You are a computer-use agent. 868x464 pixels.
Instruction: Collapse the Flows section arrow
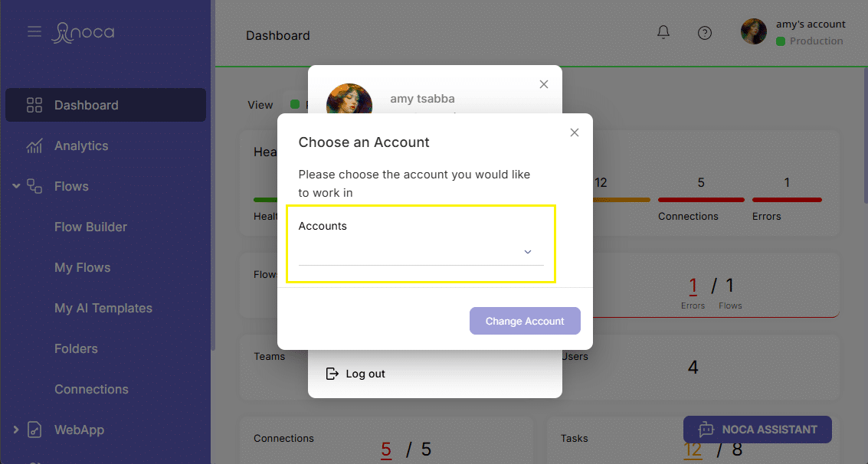[16, 186]
